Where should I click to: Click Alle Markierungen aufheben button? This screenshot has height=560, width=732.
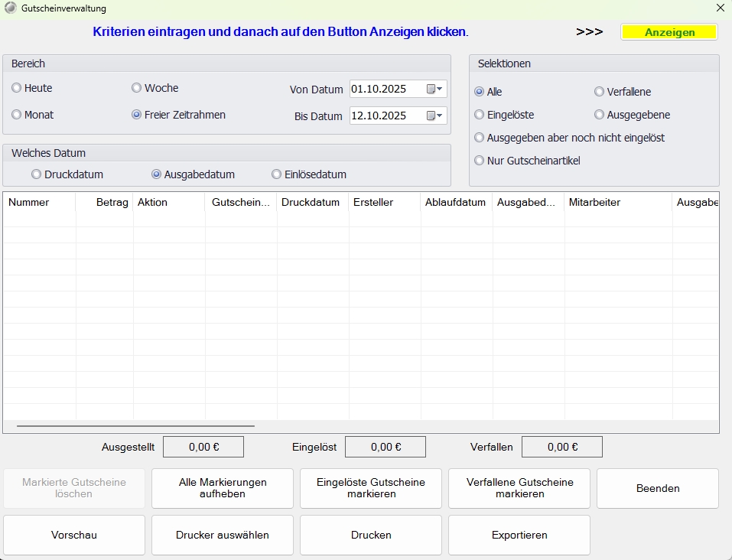pyautogui.click(x=223, y=488)
